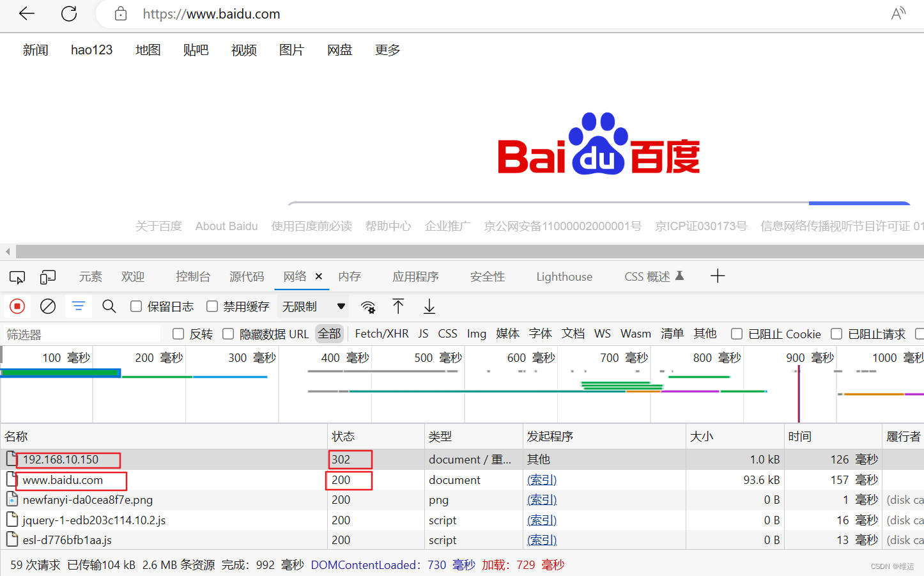Reload the page with the refresh icon
The image size is (924, 576).
point(69,13)
